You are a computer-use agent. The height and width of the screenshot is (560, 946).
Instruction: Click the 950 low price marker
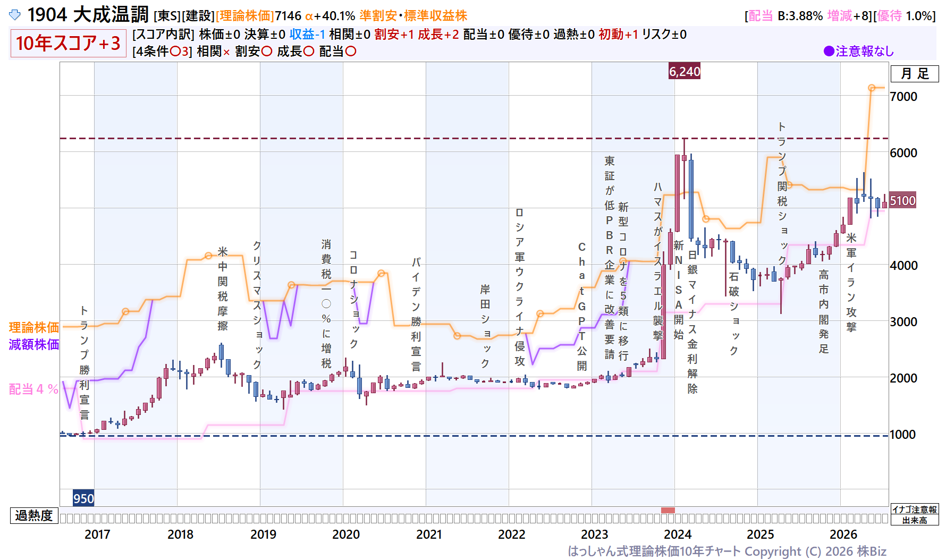coord(83,498)
